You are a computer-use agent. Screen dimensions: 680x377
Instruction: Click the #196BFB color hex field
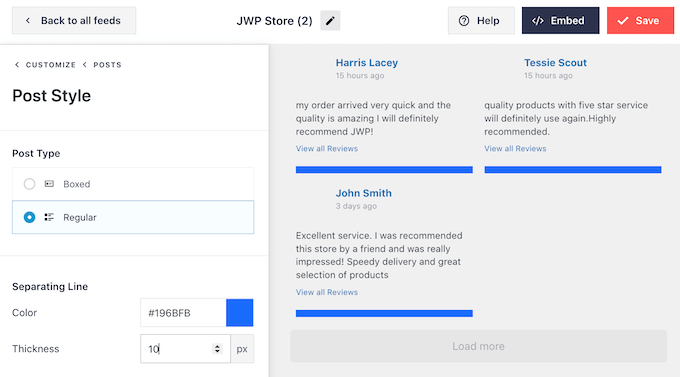click(183, 312)
